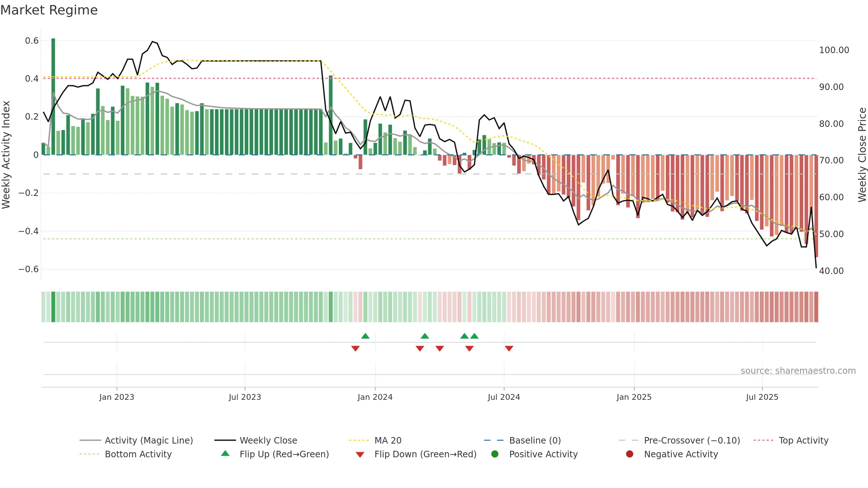Click the last red flip-down marker after Jul 2024
Viewport: 868px width, 488px height.
click(509, 348)
